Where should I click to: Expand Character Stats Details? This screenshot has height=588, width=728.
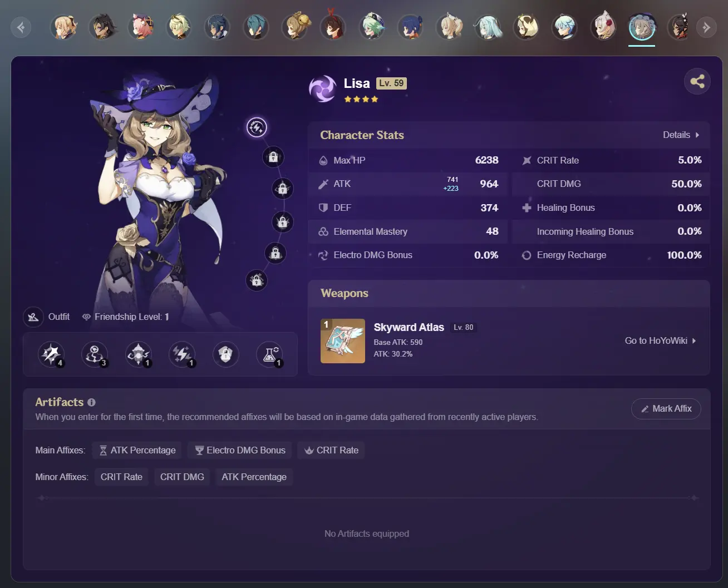681,135
